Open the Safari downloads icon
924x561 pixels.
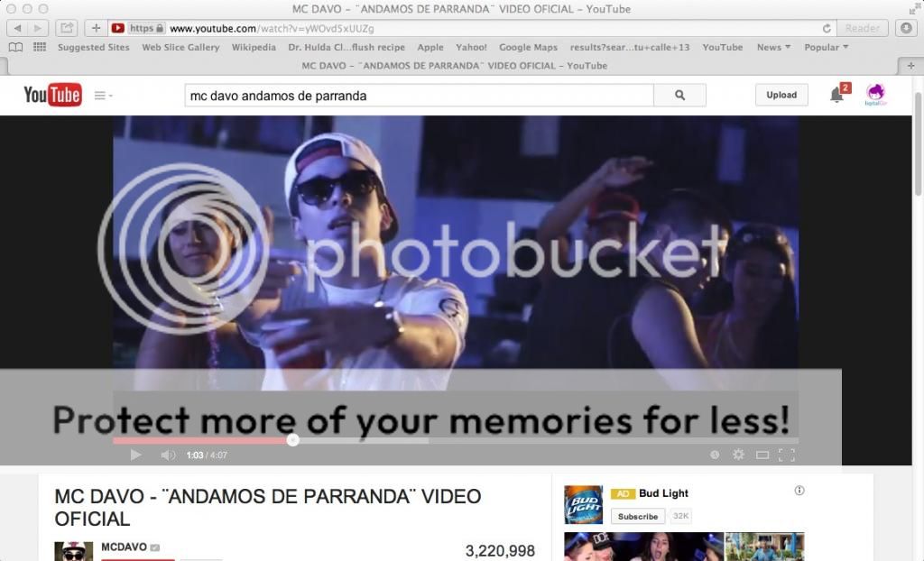point(906,28)
